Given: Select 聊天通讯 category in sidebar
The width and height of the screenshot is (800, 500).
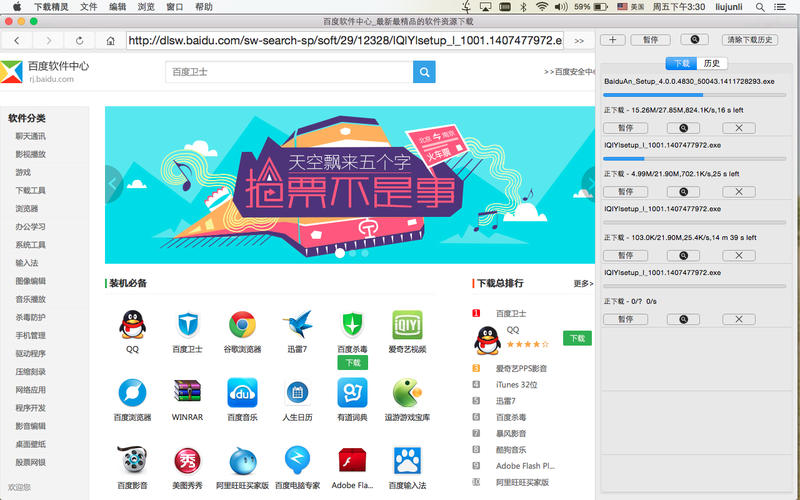Looking at the screenshot, I should coord(31,136).
